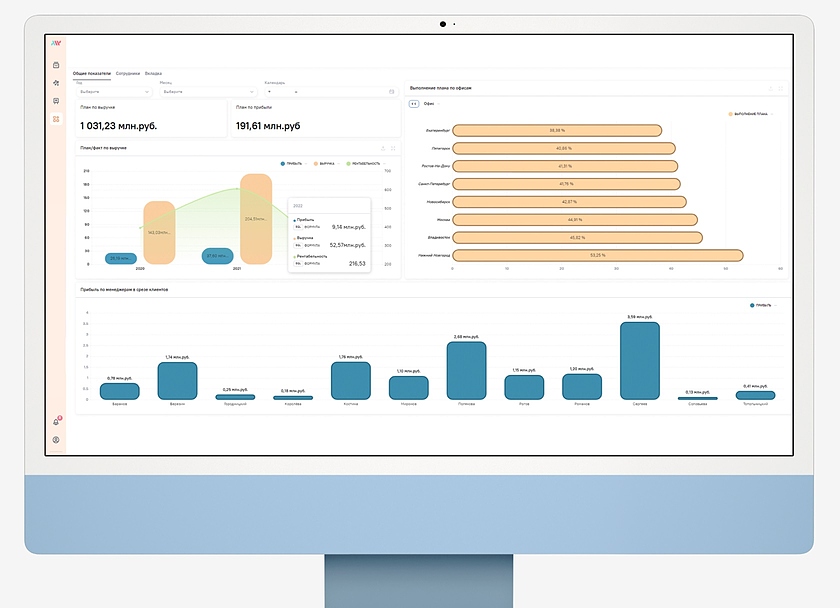
Task: Click the app logo in sidebar
Action: [x=56, y=42]
